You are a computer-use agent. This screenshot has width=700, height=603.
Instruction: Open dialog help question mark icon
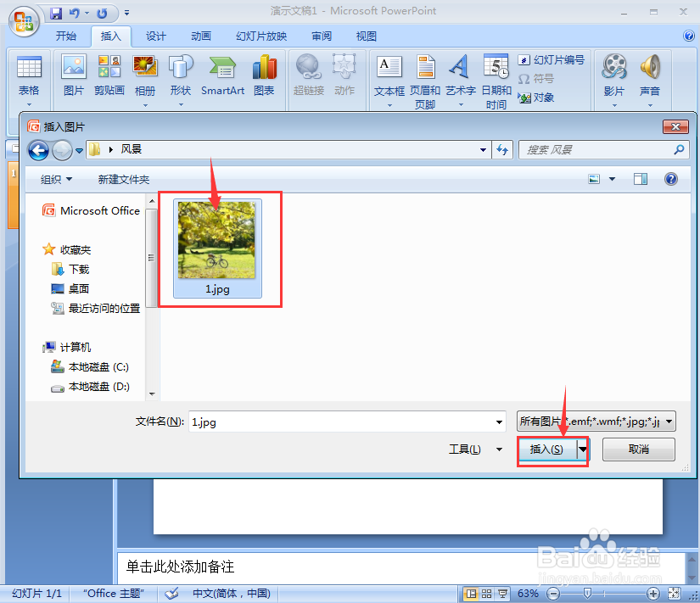coord(671,180)
